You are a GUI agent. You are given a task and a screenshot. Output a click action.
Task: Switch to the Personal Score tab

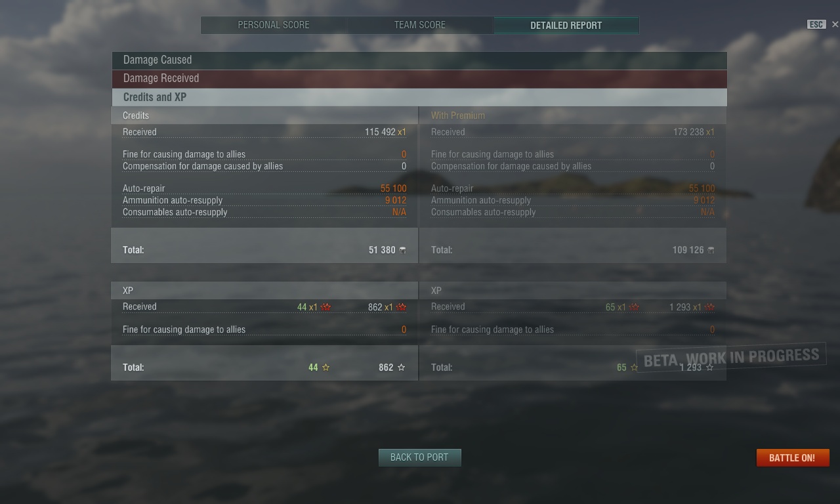point(274,25)
